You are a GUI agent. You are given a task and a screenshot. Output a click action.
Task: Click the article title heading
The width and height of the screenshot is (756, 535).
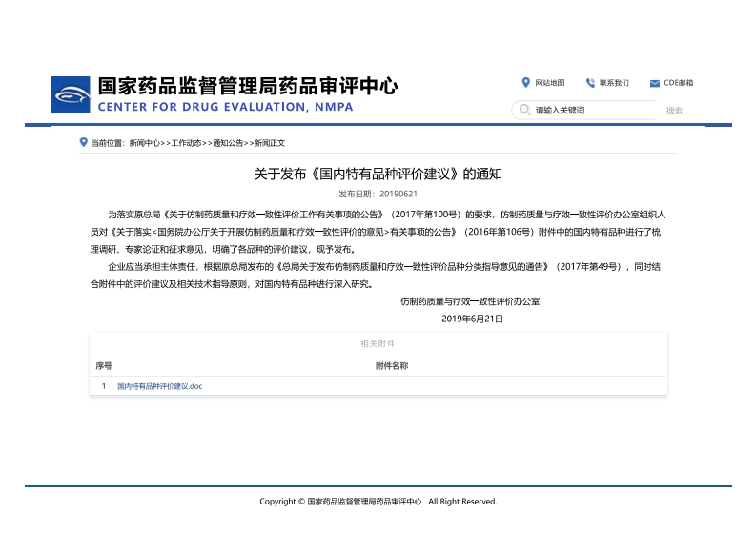(378, 175)
